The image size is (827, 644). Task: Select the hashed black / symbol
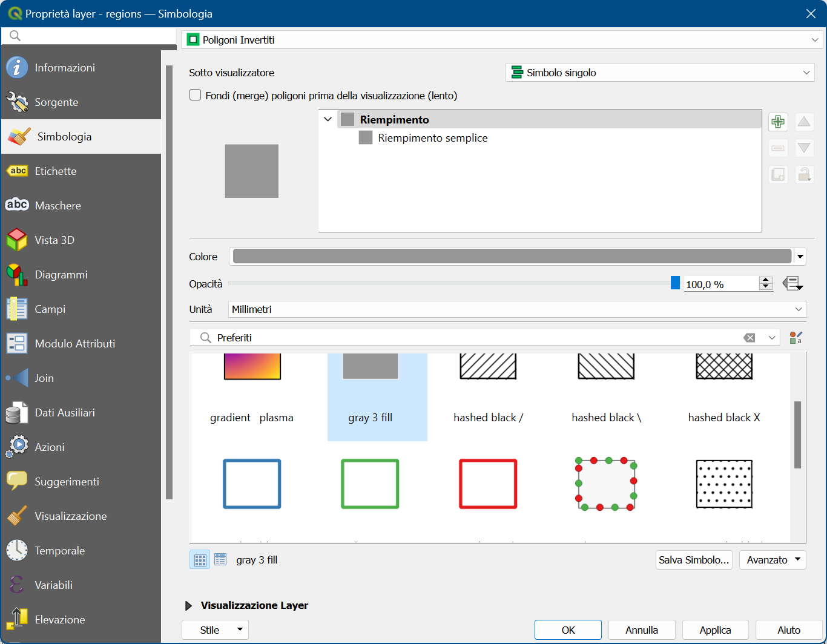pyautogui.click(x=488, y=397)
